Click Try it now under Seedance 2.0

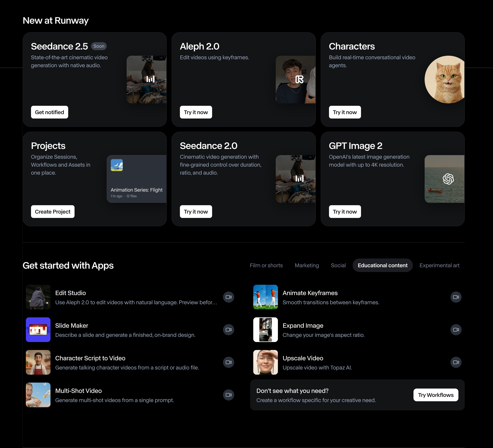(x=196, y=212)
